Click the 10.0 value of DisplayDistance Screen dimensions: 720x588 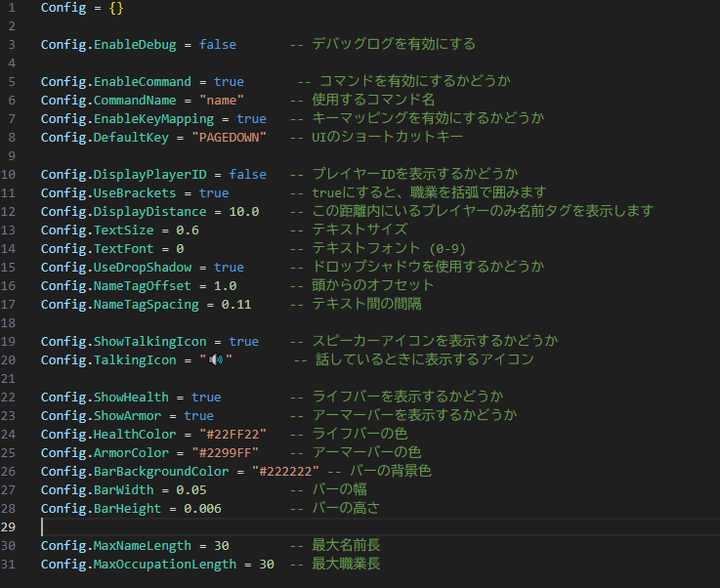coord(244,212)
